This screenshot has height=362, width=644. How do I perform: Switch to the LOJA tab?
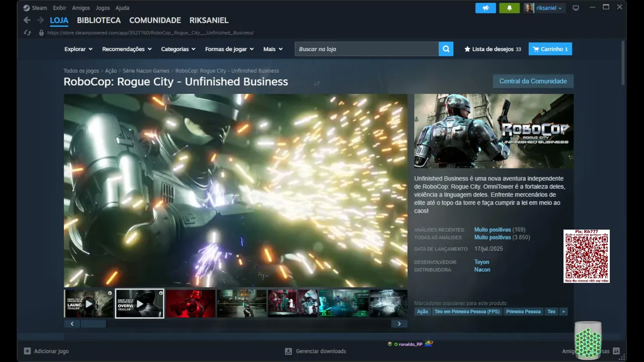click(x=59, y=21)
